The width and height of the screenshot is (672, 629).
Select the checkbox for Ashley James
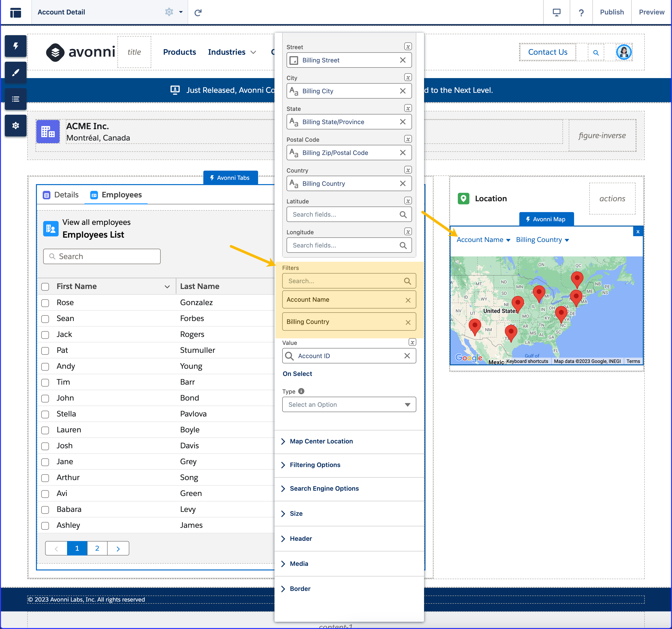(45, 526)
